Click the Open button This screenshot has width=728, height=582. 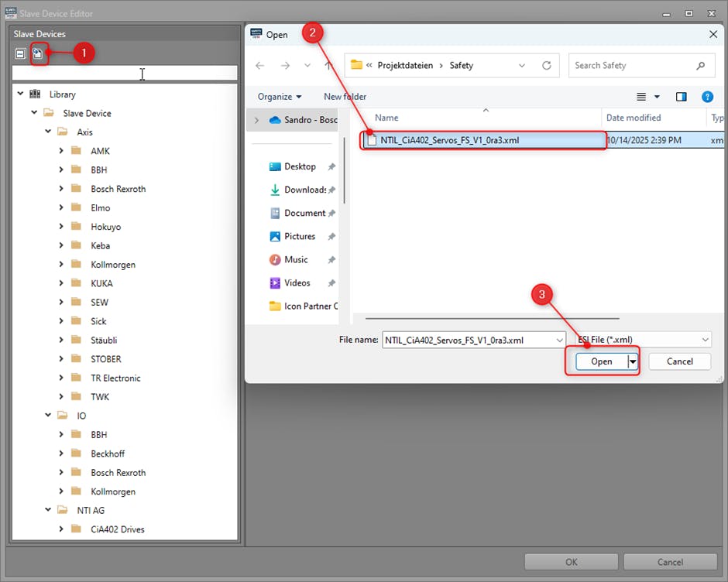click(x=601, y=361)
